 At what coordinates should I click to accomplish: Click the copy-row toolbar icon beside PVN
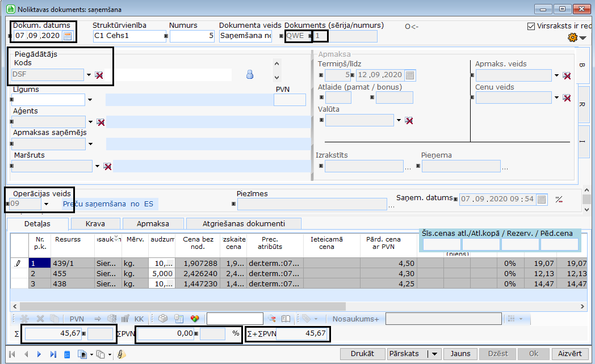[x=55, y=319]
